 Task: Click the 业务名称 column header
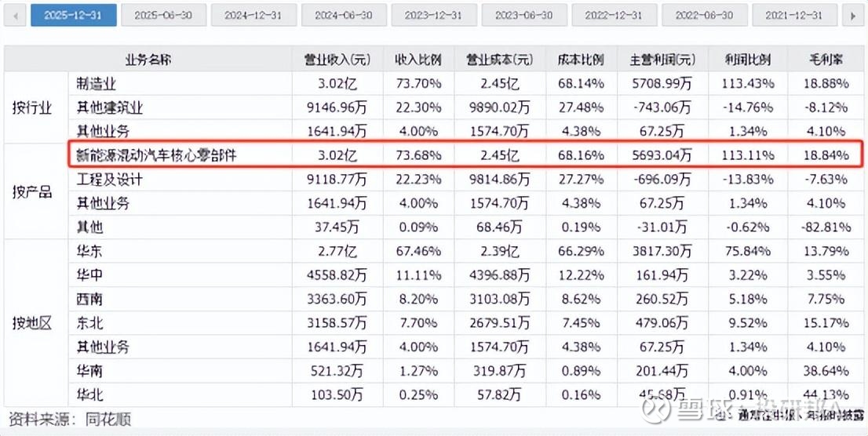(148, 60)
